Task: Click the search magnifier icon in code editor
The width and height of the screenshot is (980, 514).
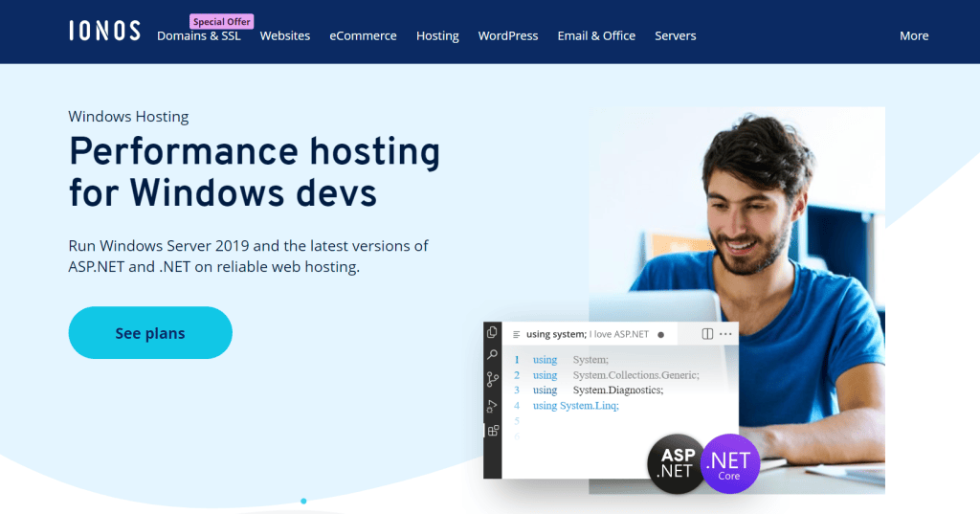Action: tap(493, 355)
